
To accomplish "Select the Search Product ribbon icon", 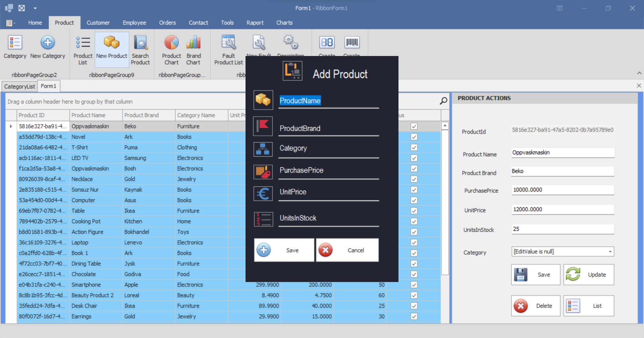I will click(140, 43).
